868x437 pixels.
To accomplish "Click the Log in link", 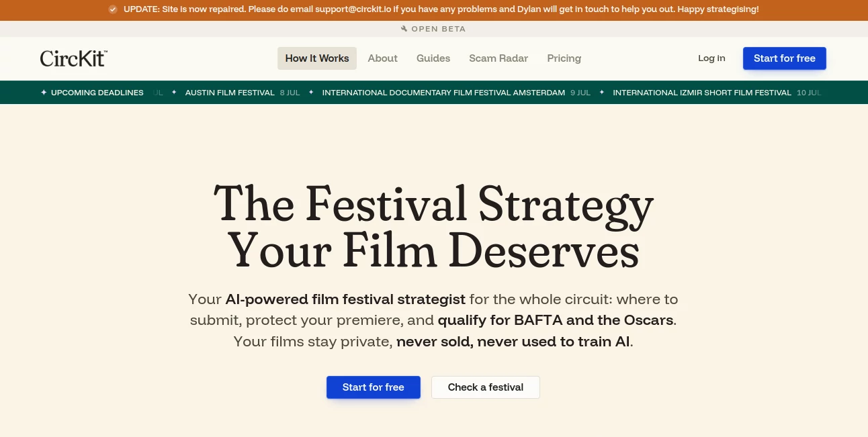I will 711,58.
